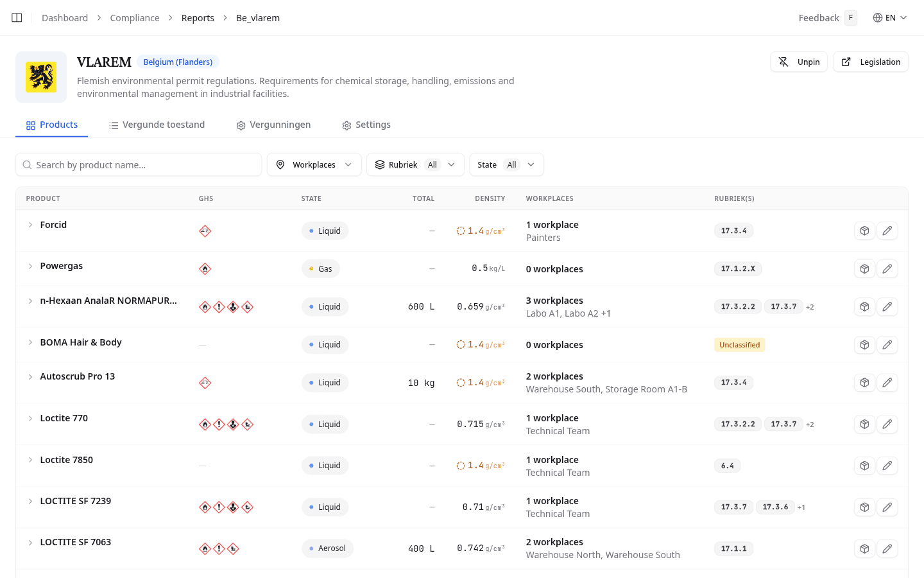
Task: Click the 17.1.1 rubriek tag for LOCTITE SF 7063
Action: click(x=733, y=548)
